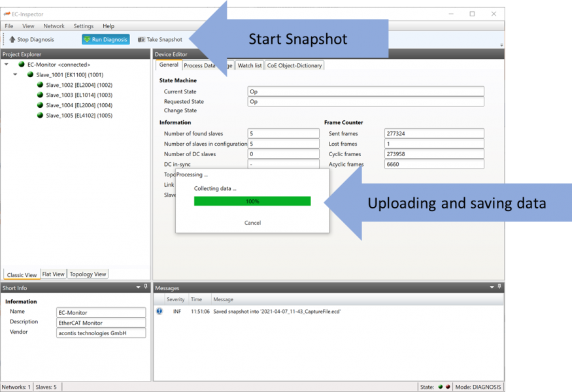
Task: Switch to the Topology View tab
Action: point(88,274)
